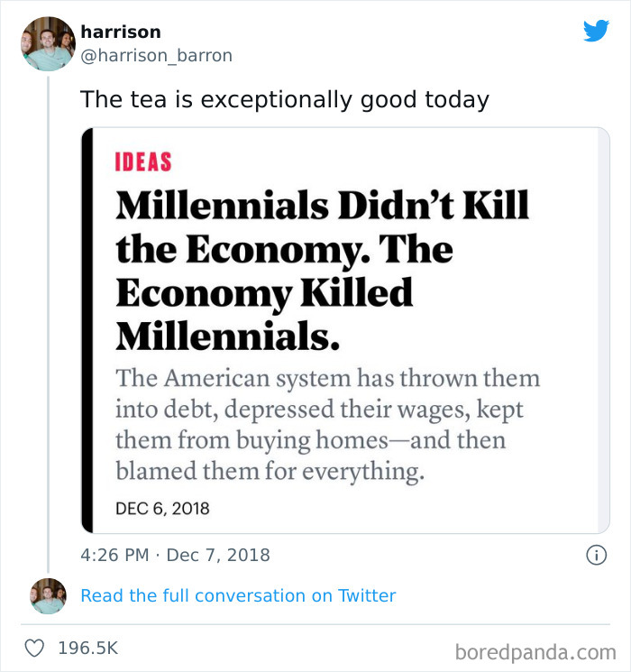
Task: Like the tweet with the heart icon
Action: (x=36, y=648)
